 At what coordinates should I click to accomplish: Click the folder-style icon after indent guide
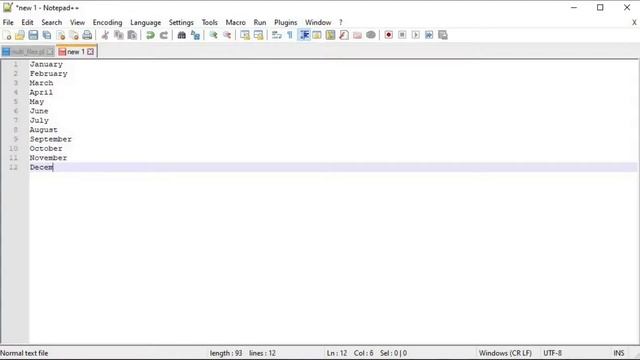pyautogui.click(x=317, y=35)
